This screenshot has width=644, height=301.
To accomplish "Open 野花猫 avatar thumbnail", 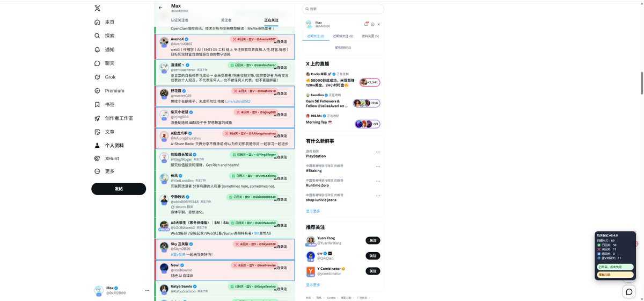I will [x=164, y=94].
